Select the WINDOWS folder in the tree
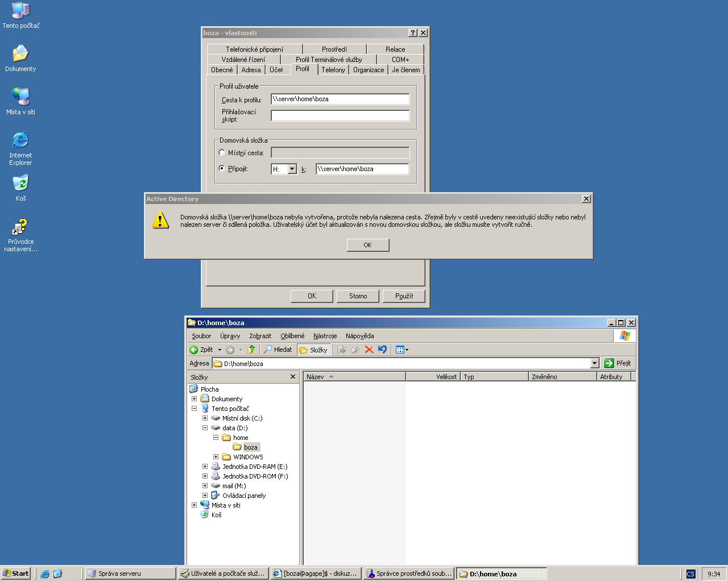 (x=248, y=457)
